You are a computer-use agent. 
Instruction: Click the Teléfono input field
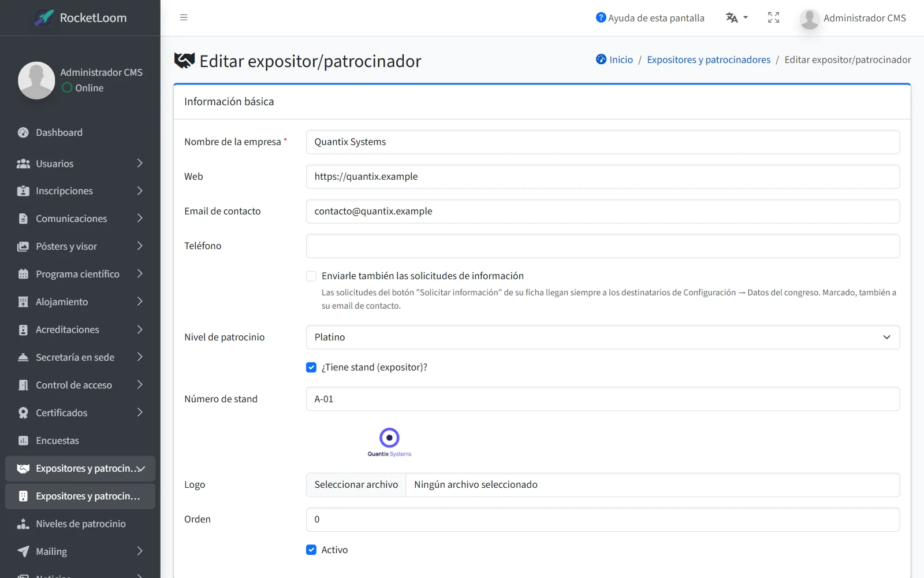pyautogui.click(x=603, y=246)
